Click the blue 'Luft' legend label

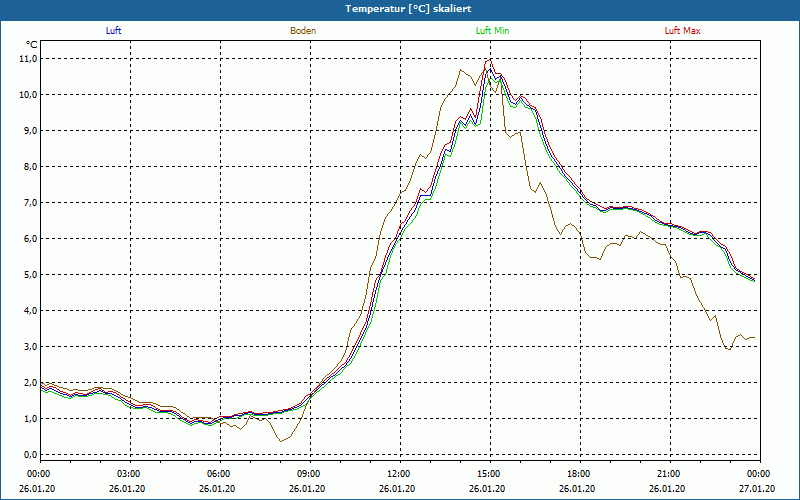tap(113, 31)
